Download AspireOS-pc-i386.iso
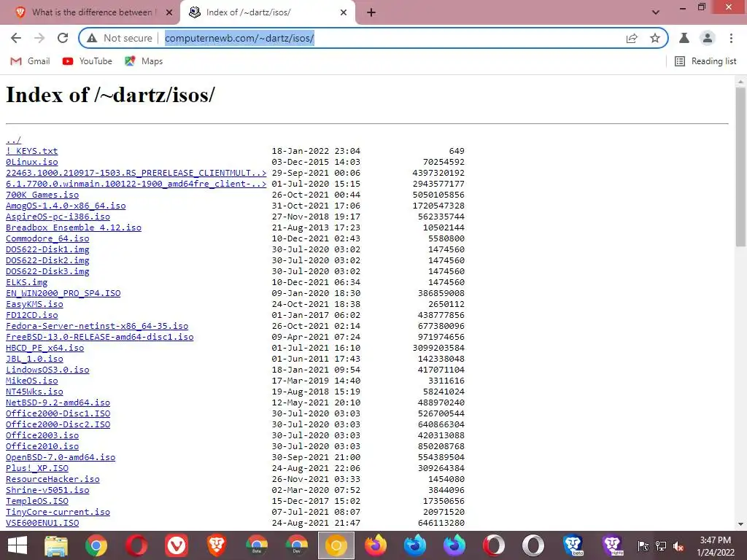This screenshot has height=560, width=747. pyautogui.click(x=58, y=217)
